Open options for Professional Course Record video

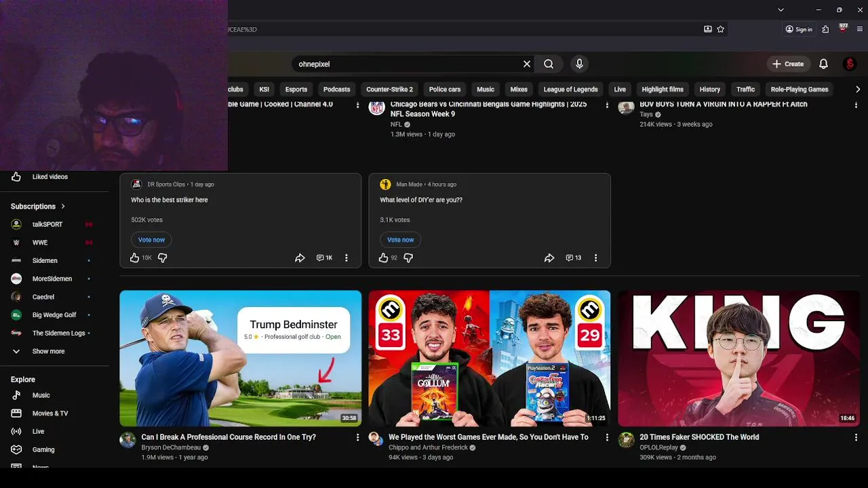click(357, 438)
